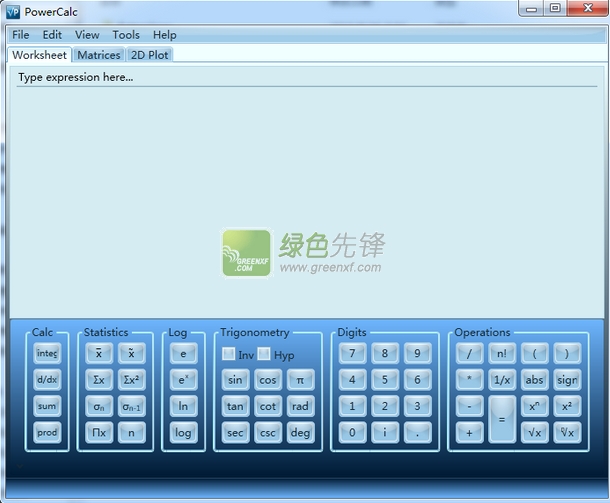Click digit 0 button
This screenshot has width=610, height=503.
[352, 433]
